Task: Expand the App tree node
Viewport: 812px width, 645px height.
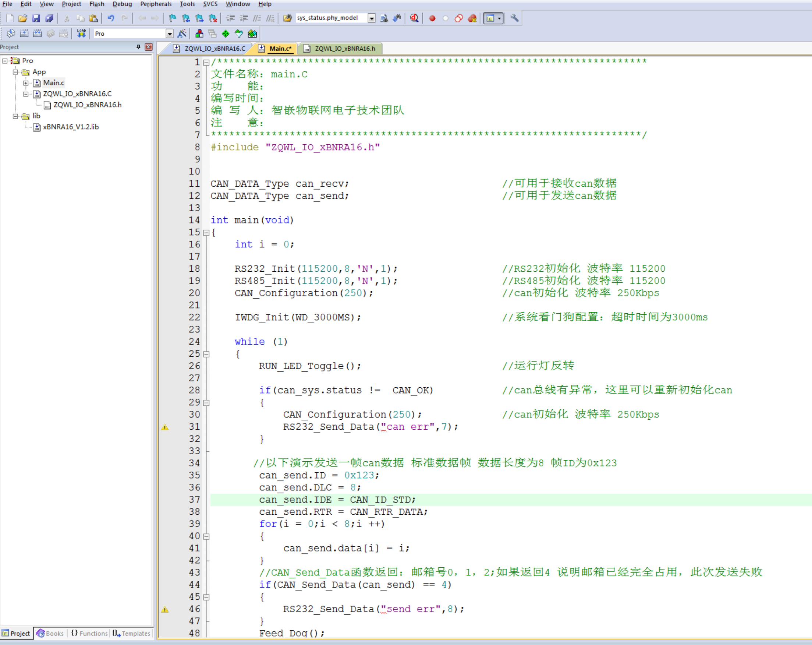Action: click(14, 72)
